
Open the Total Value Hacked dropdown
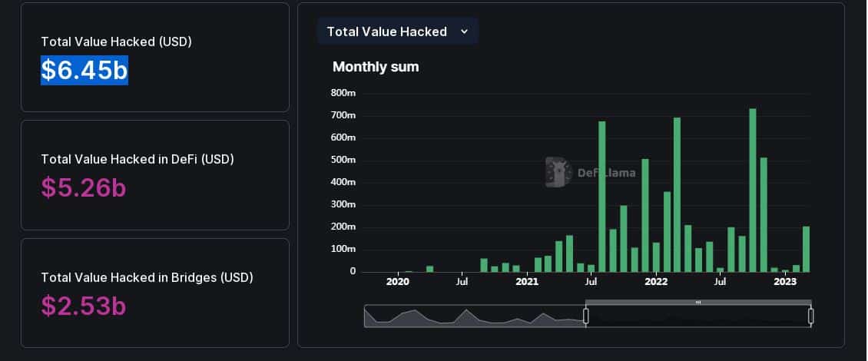pos(397,31)
